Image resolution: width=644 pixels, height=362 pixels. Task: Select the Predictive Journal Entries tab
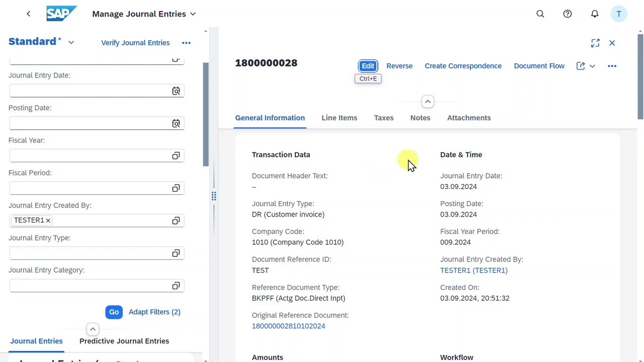coord(124,341)
